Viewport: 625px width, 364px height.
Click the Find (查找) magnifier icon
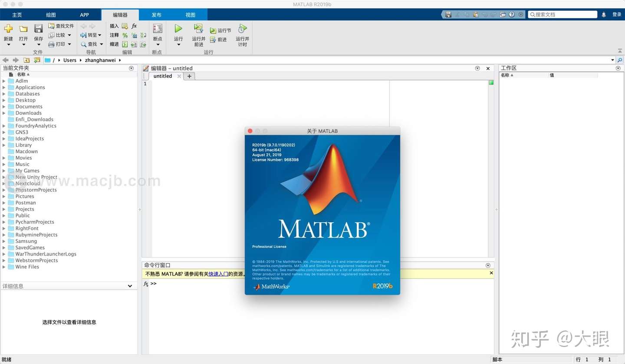(x=83, y=44)
